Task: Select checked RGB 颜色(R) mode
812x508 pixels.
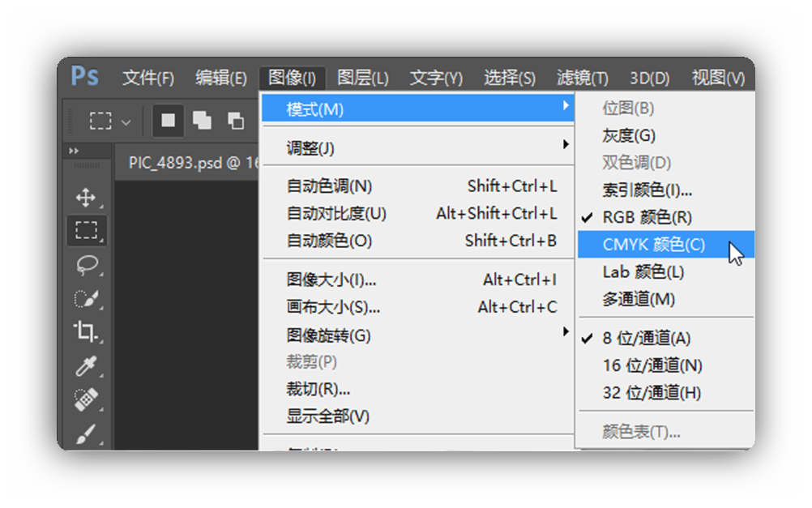Action: point(665,217)
